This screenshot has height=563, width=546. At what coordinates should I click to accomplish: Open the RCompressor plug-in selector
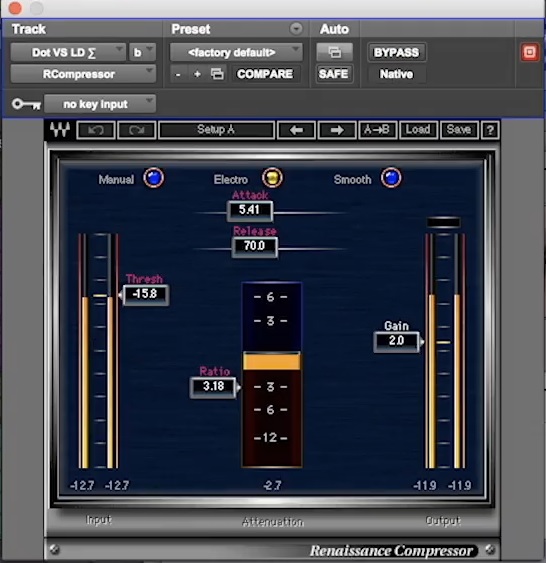pos(83,74)
